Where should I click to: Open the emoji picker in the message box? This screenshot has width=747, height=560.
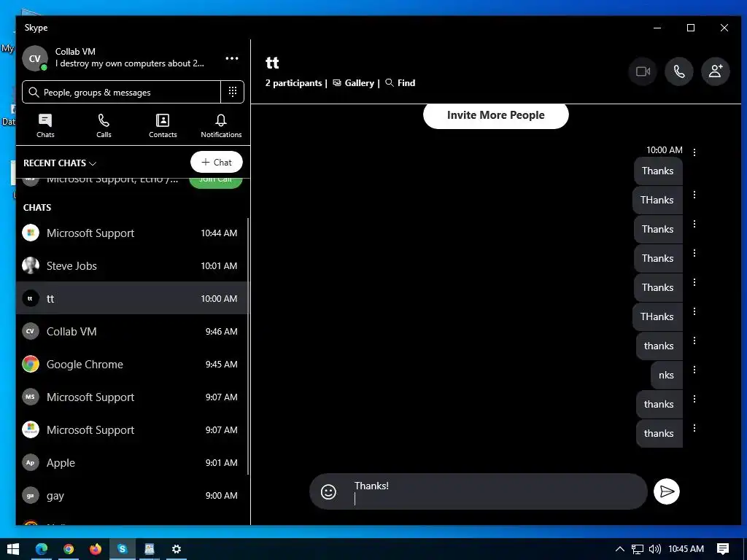tap(328, 491)
